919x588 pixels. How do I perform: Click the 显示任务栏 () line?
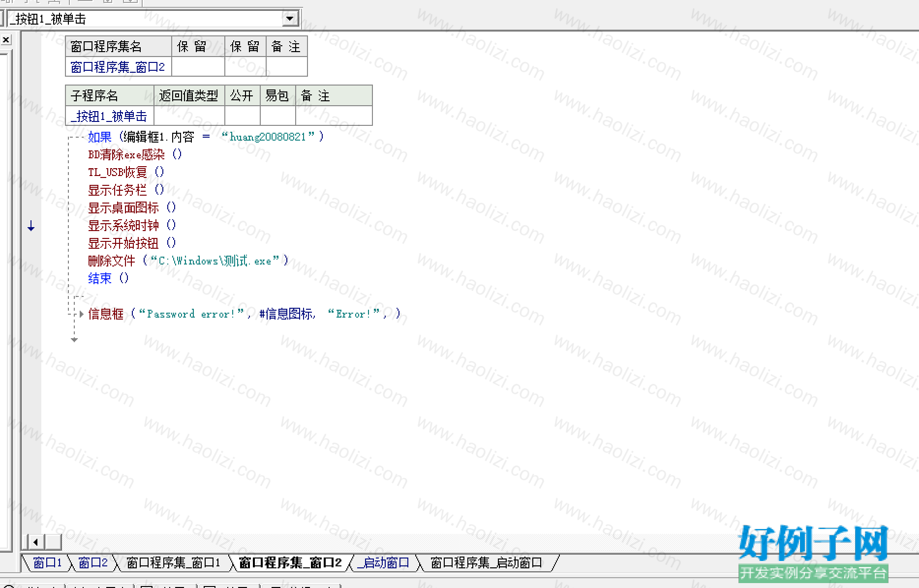tap(126, 190)
